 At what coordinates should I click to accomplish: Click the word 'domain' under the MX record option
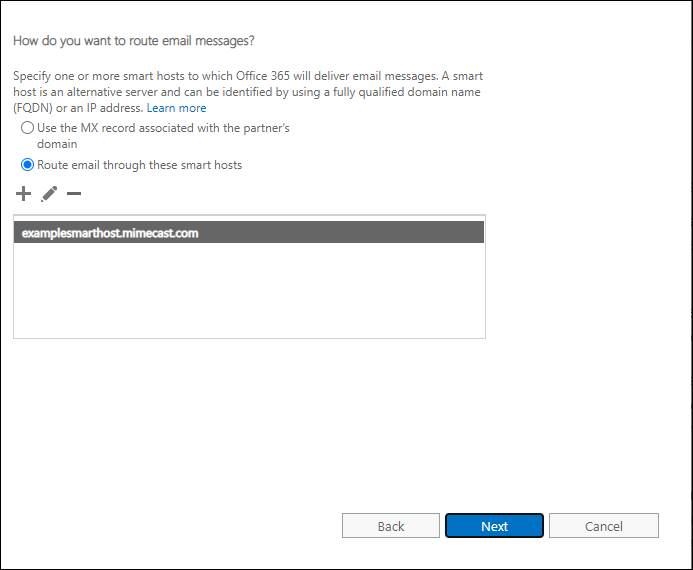coord(57,144)
